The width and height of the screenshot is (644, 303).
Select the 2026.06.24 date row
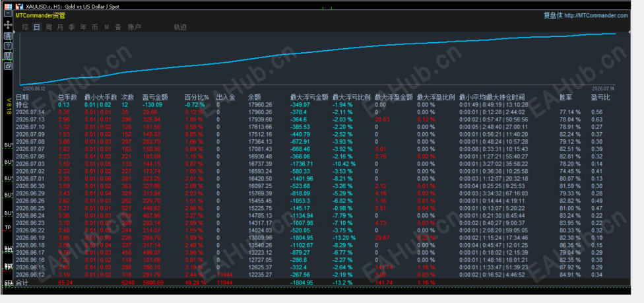(x=28, y=215)
